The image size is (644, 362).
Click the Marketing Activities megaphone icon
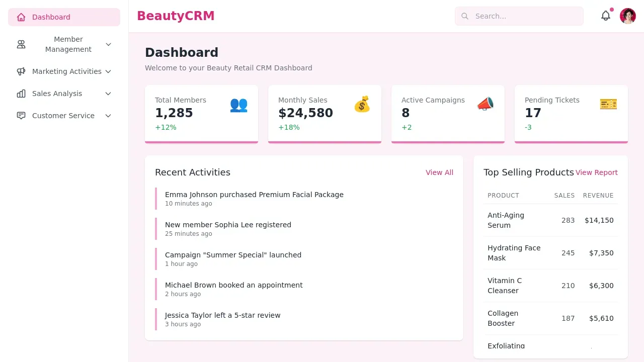pyautogui.click(x=21, y=71)
